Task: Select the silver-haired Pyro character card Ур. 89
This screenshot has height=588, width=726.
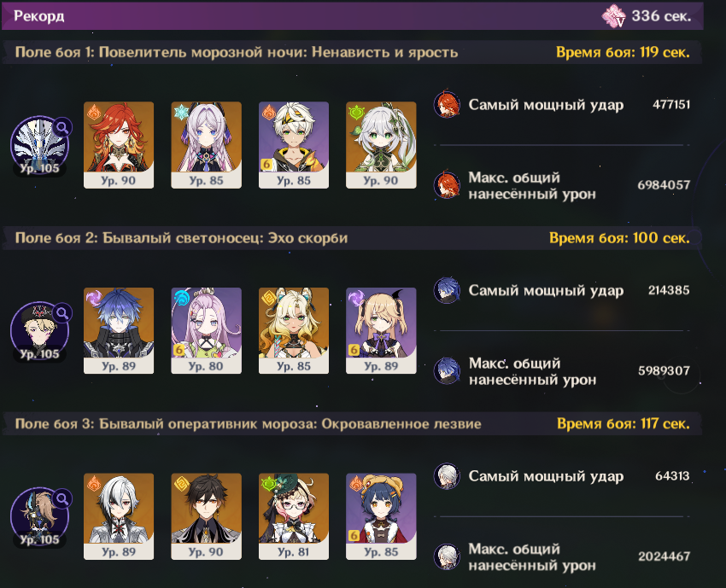Action: (119, 516)
